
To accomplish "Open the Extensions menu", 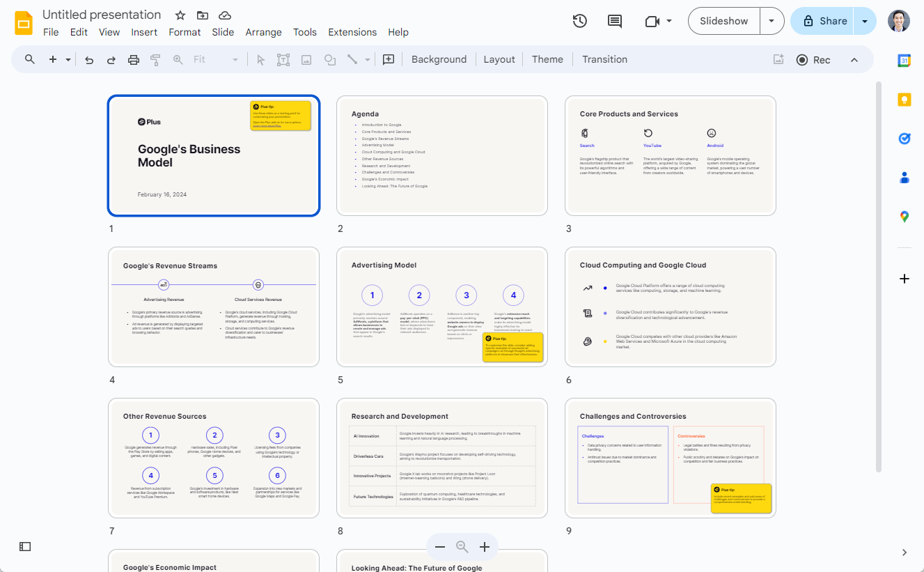I will tap(352, 32).
